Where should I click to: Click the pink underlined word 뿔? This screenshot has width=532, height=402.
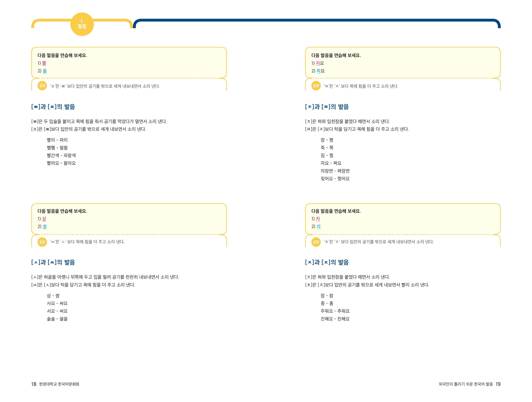click(x=44, y=63)
